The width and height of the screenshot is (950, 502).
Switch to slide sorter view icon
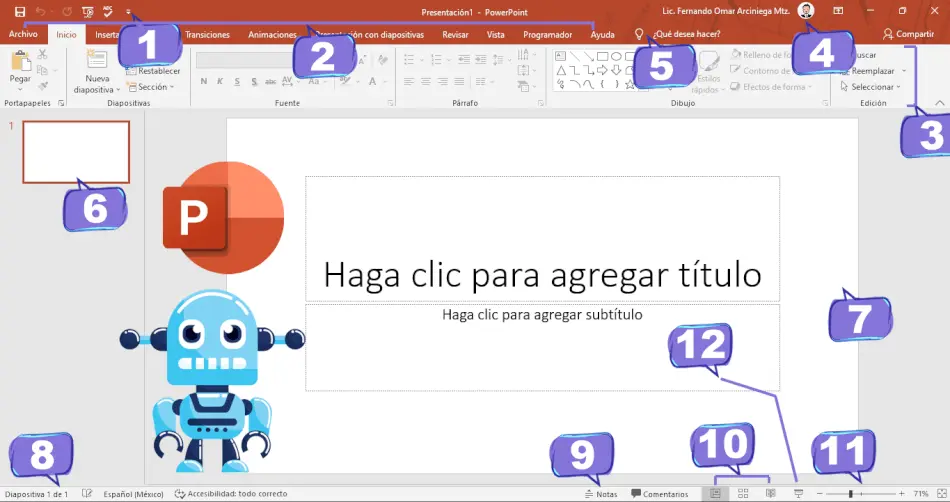coord(743,494)
